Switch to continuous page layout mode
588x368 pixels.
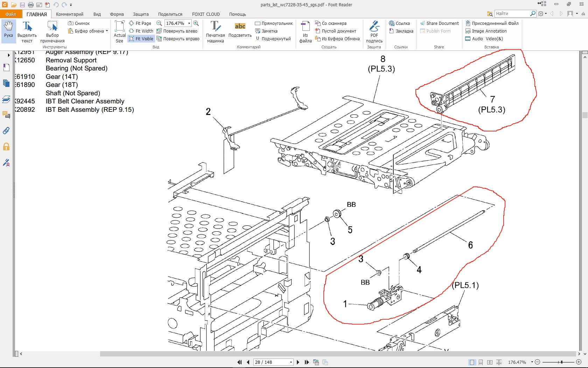tap(481, 362)
